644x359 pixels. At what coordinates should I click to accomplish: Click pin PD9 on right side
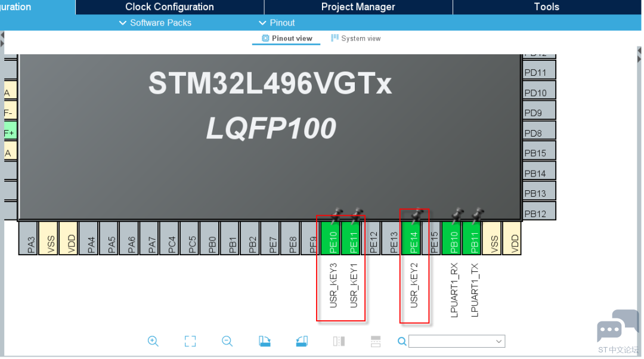(x=539, y=110)
